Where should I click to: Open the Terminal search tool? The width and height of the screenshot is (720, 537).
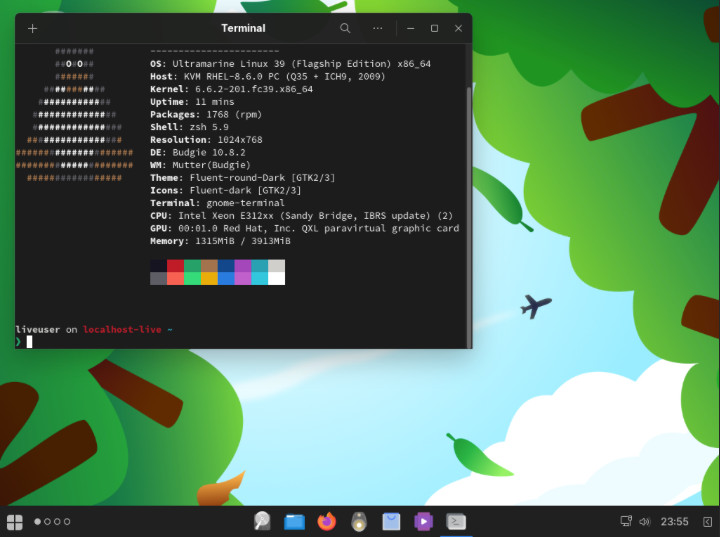[345, 28]
